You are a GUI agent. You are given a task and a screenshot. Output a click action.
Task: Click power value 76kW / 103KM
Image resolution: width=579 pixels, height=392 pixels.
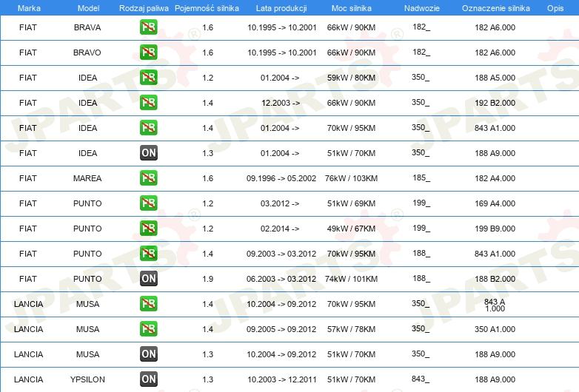coord(351,178)
